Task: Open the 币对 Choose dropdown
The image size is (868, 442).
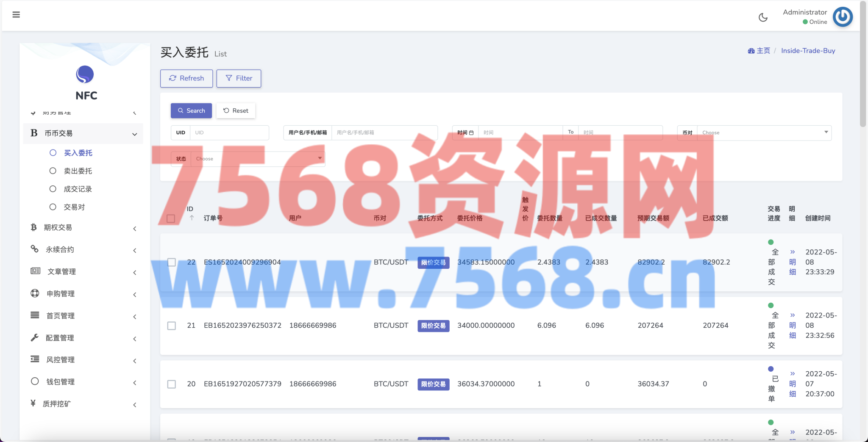Action: tap(764, 133)
